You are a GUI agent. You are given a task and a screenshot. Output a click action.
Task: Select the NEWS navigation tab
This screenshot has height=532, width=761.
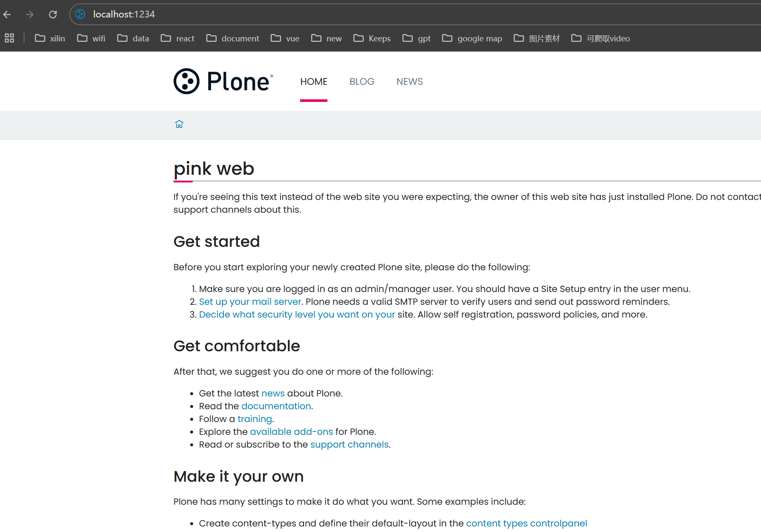coord(410,81)
